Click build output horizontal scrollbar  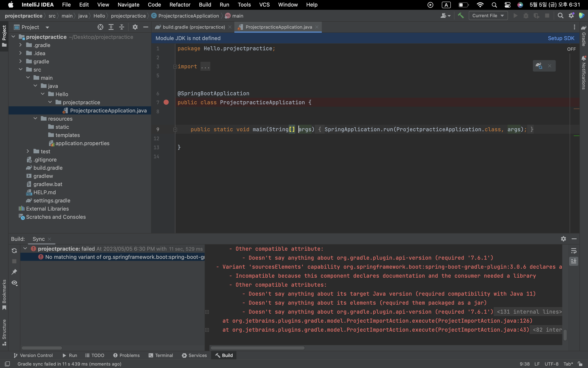pos(257,348)
